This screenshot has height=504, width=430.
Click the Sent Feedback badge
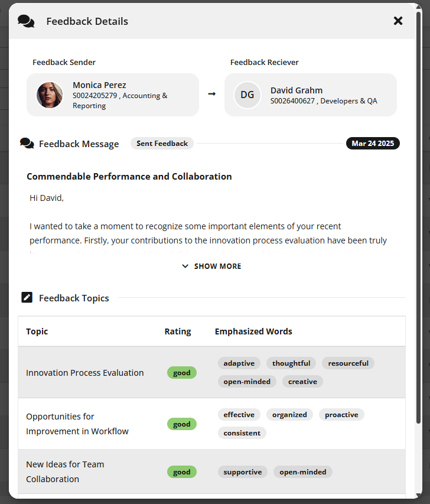click(x=162, y=144)
